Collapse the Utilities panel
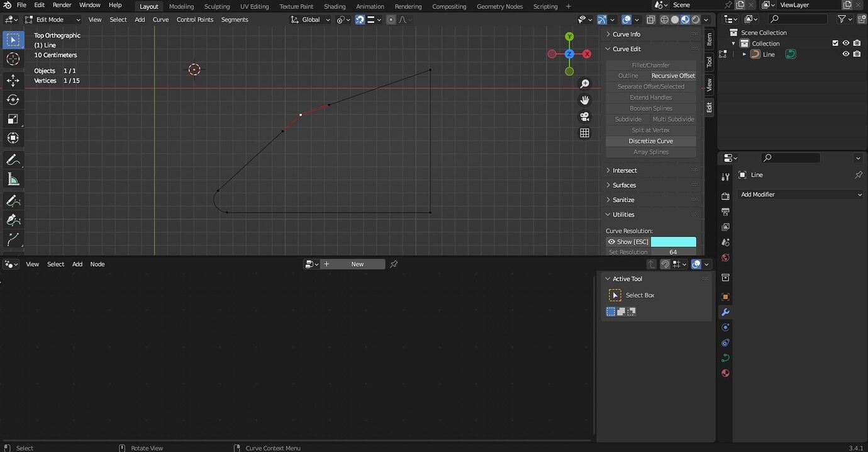The height and width of the screenshot is (452, 868). 623,215
